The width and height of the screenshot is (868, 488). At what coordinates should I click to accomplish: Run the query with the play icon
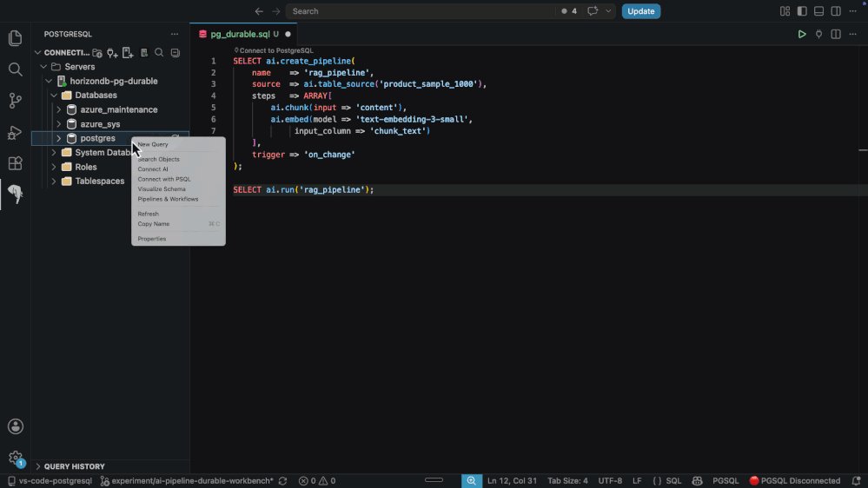[802, 35]
